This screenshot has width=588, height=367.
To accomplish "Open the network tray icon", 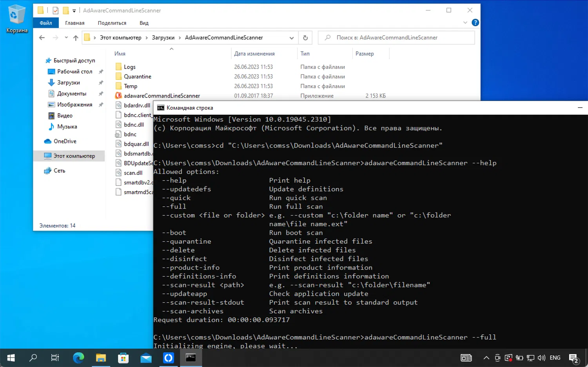I will [x=530, y=358].
